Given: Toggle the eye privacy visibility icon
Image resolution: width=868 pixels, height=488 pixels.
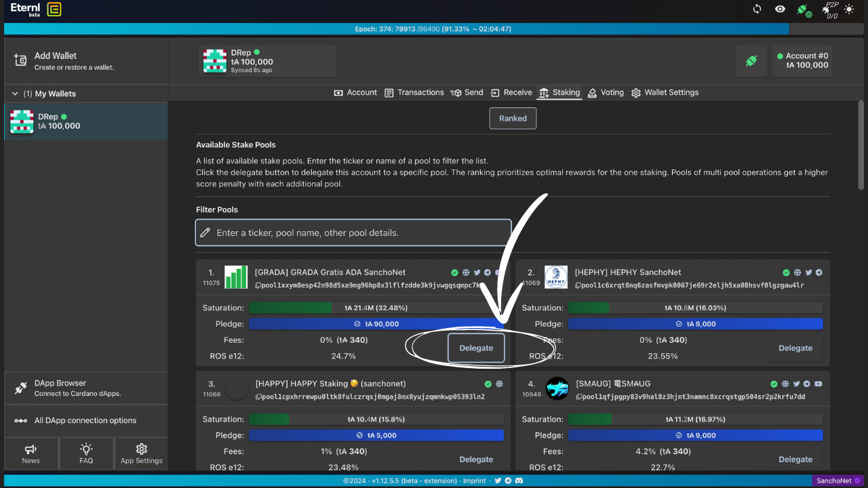Looking at the screenshot, I should (781, 9).
